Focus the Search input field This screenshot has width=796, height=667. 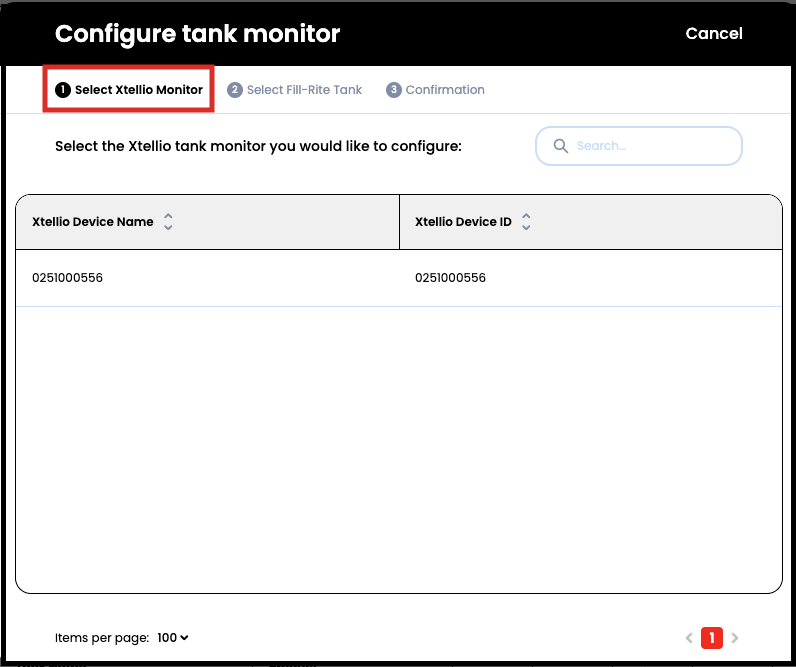coord(650,146)
